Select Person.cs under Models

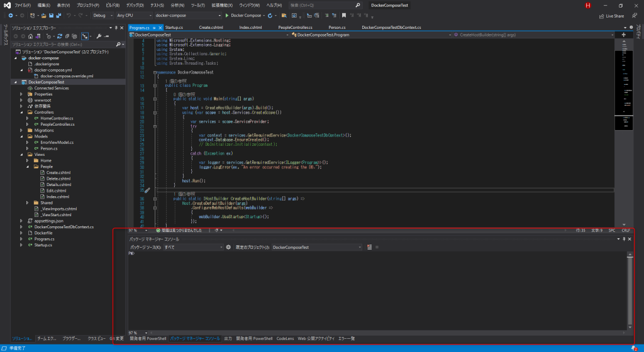coord(49,148)
